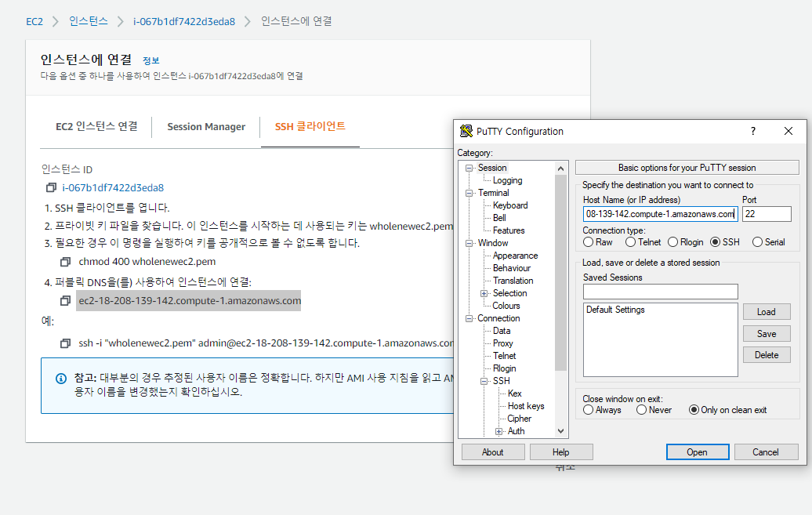Select Bell in the category tree

tap(499, 218)
